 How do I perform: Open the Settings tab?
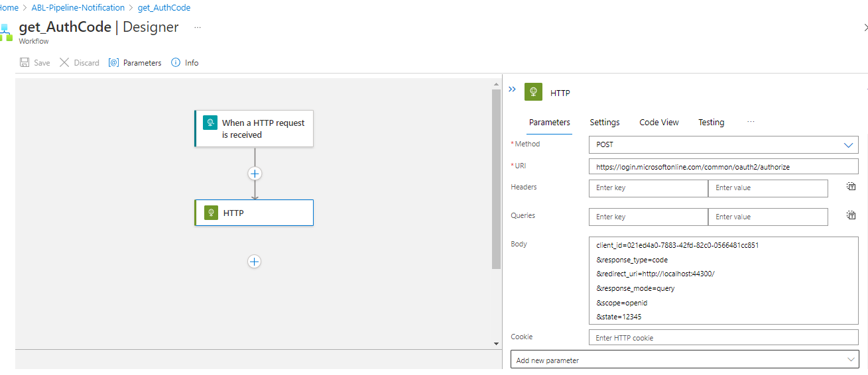(605, 123)
